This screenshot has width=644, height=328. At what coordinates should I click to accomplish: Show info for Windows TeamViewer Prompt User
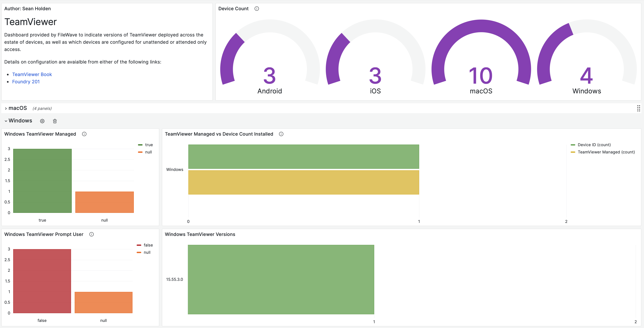92,234
